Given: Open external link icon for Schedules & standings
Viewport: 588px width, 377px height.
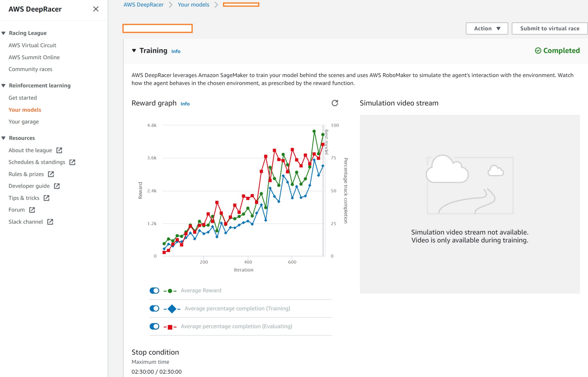Looking at the screenshot, I should coord(72,162).
